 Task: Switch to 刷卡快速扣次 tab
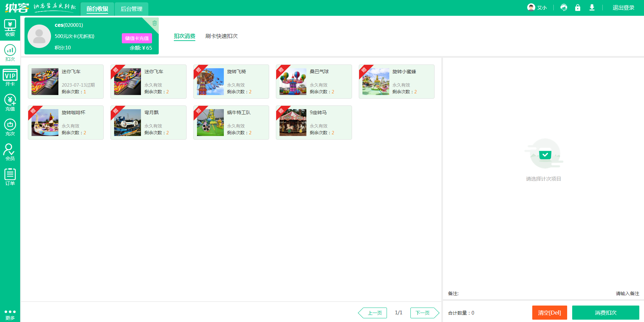pos(221,36)
